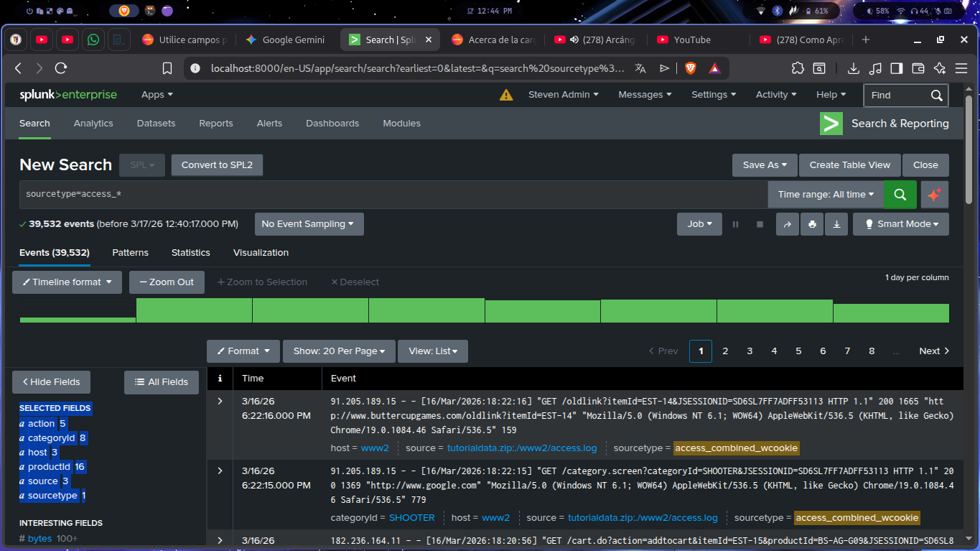The width and height of the screenshot is (980, 551).
Task: Toggle the field sidebar with Hide Fields
Action: [x=51, y=382]
